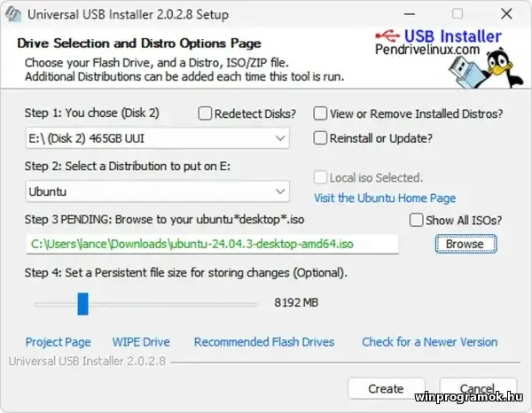Click the Drive Selection and Distro Options Page heading

(x=139, y=43)
